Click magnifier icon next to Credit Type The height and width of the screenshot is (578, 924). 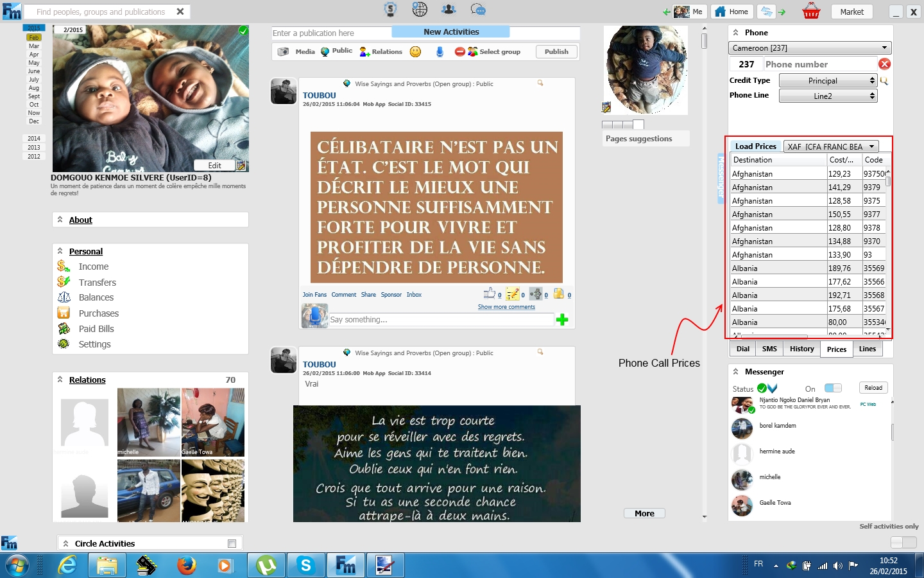pyautogui.click(x=884, y=81)
